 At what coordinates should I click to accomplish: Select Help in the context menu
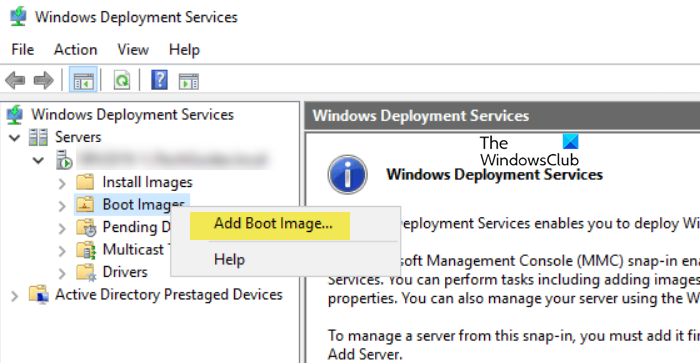point(229,259)
